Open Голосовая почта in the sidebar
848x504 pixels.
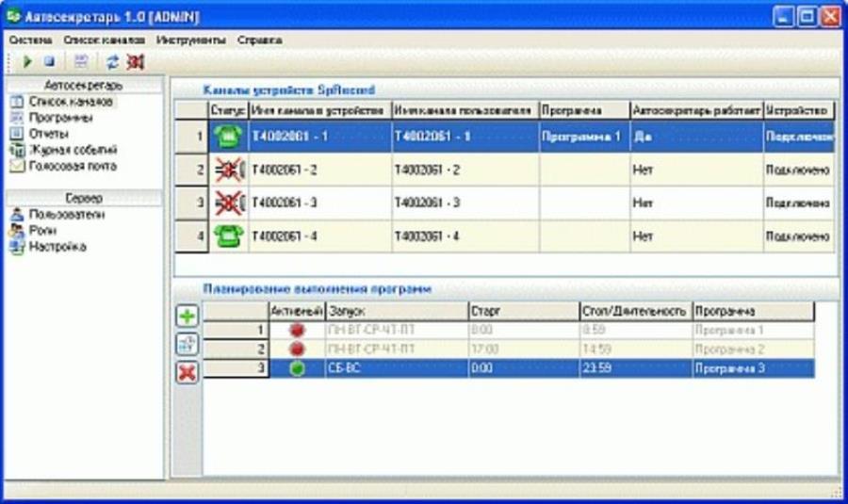(73, 166)
